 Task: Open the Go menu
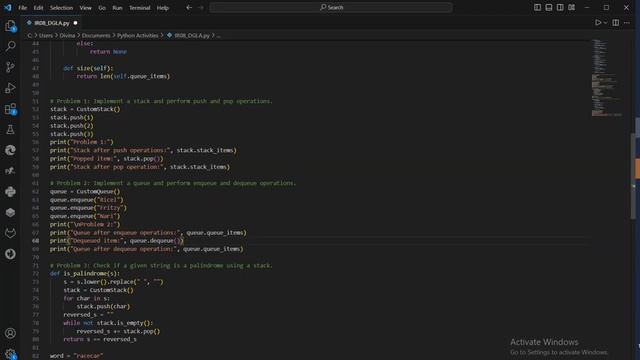pyautogui.click(x=102, y=8)
